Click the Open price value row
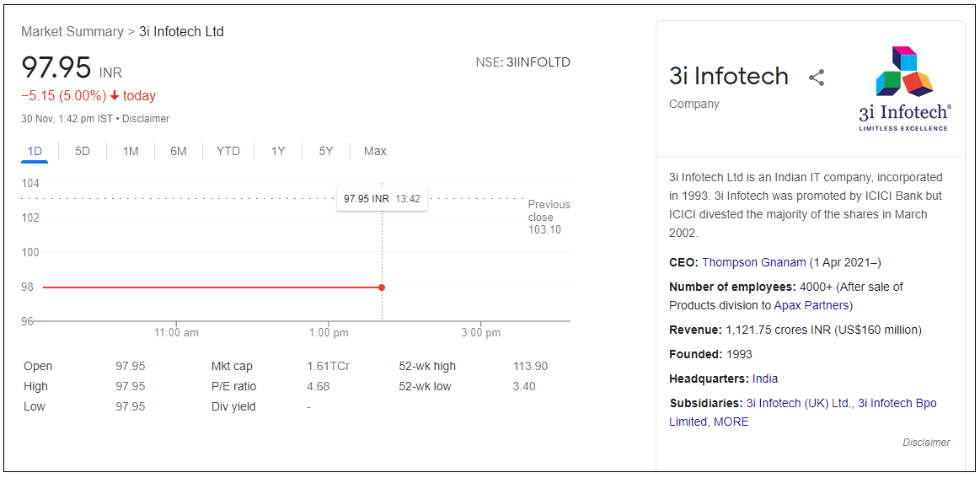Image resolution: width=980 pixels, height=478 pixels. coord(84,366)
